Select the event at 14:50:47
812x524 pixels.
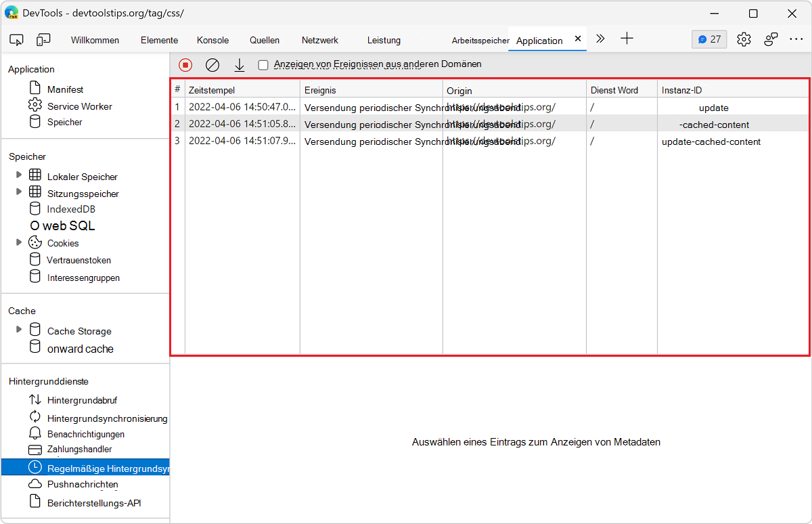click(489, 107)
